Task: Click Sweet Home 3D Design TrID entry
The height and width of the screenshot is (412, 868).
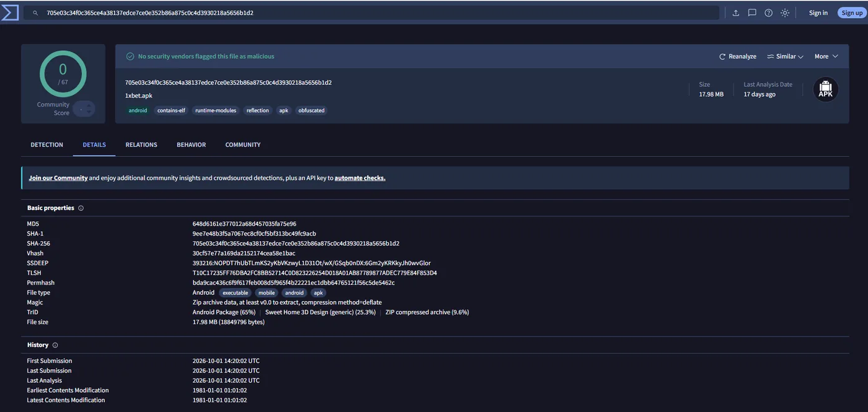Action: click(x=321, y=312)
